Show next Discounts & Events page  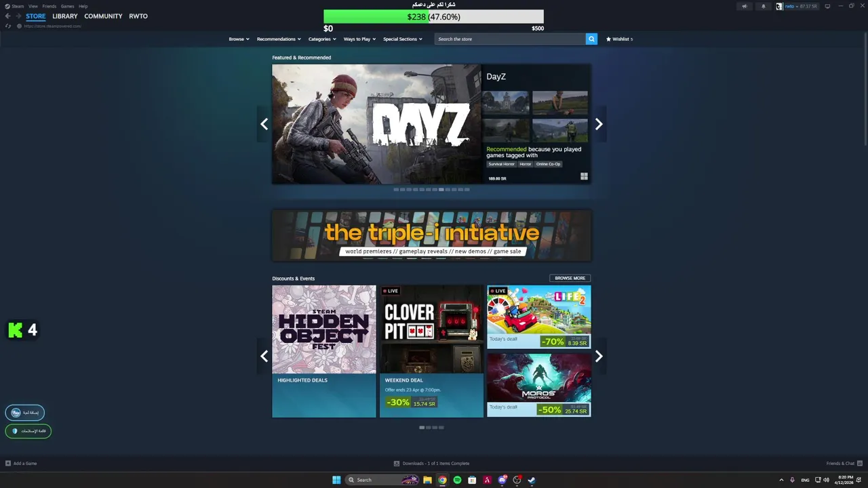tap(599, 357)
